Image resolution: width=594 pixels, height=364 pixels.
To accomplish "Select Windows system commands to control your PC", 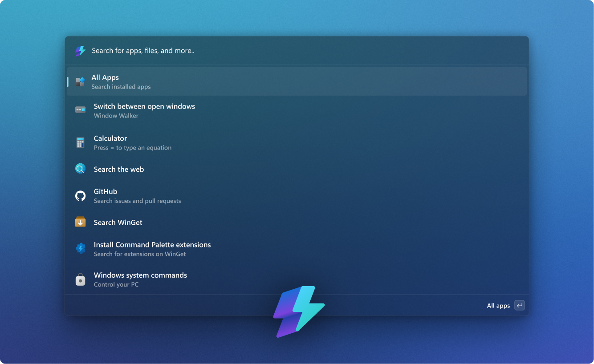I will click(x=141, y=279).
